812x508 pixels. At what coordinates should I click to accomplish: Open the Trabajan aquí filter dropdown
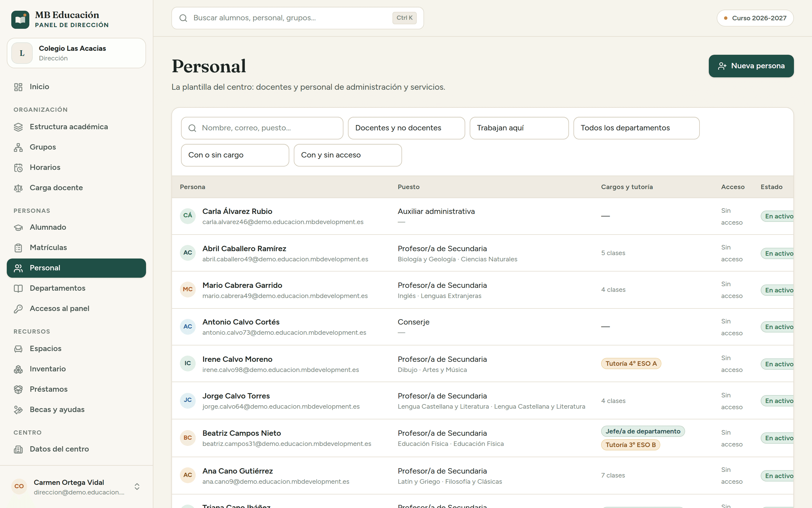[x=519, y=128]
